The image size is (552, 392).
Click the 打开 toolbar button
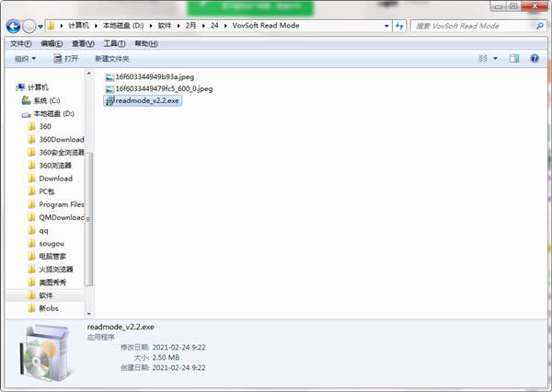[x=66, y=59]
